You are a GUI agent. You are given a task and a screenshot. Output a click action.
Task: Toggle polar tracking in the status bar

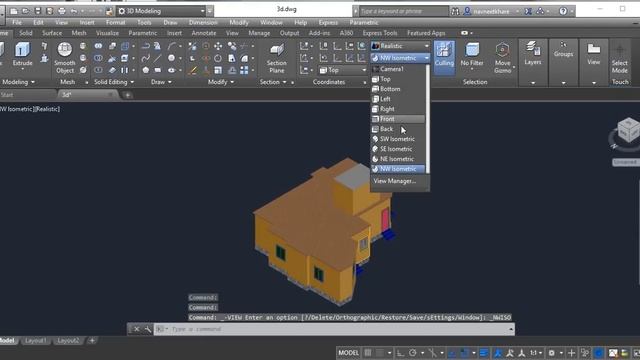coord(413,353)
